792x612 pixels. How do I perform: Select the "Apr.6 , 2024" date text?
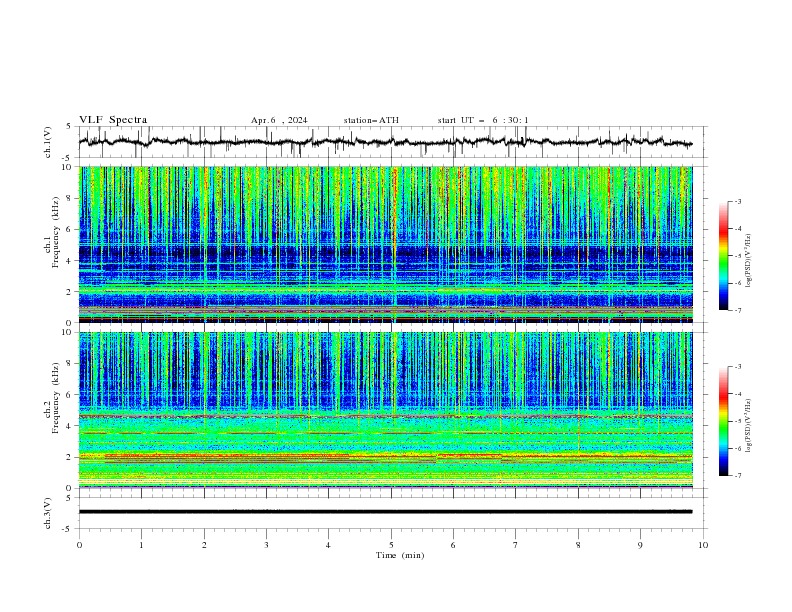279,120
